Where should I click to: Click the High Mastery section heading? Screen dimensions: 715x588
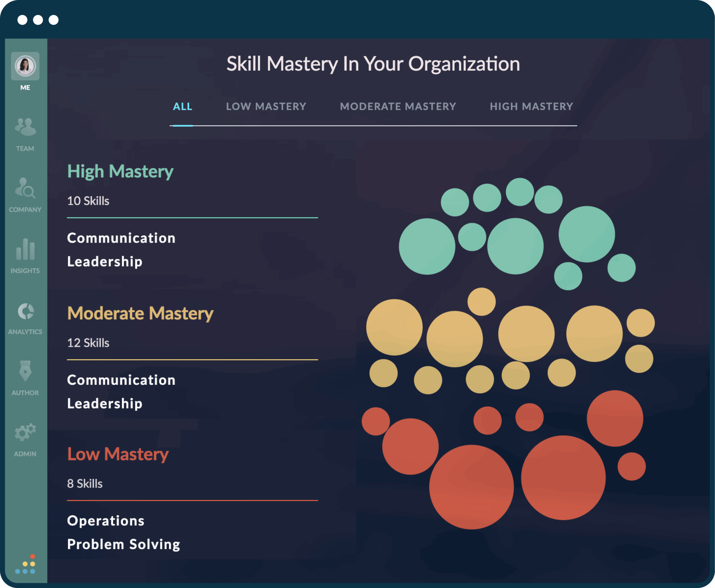pos(120,172)
